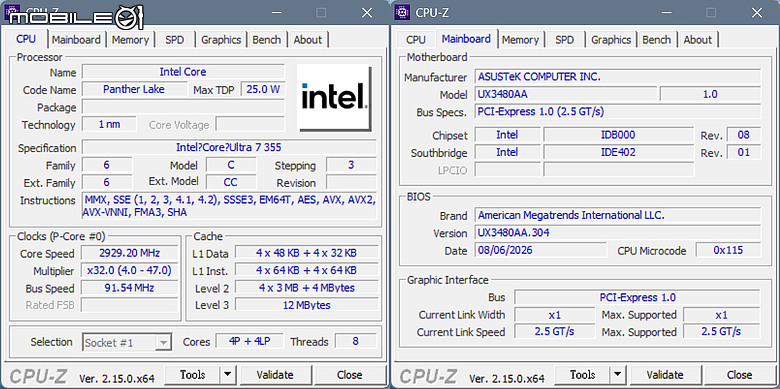Image resolution: width=780 pixels, height=389 pixels.
Task: Open the Bench tab in right CPU-Z window
Action: (657, 40)
